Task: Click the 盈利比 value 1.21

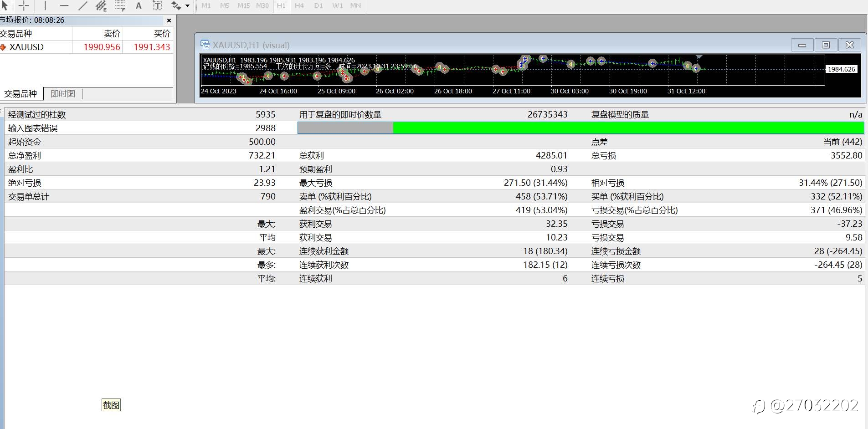Action: (x=267, y=169)
